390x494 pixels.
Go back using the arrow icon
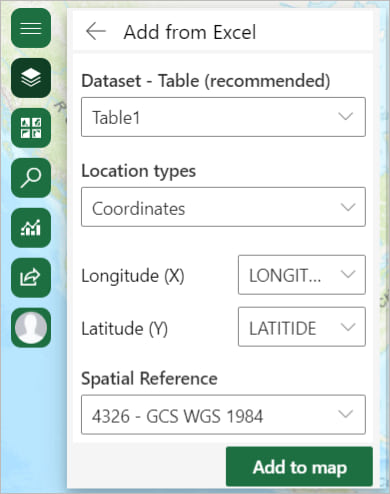point(96,32)
